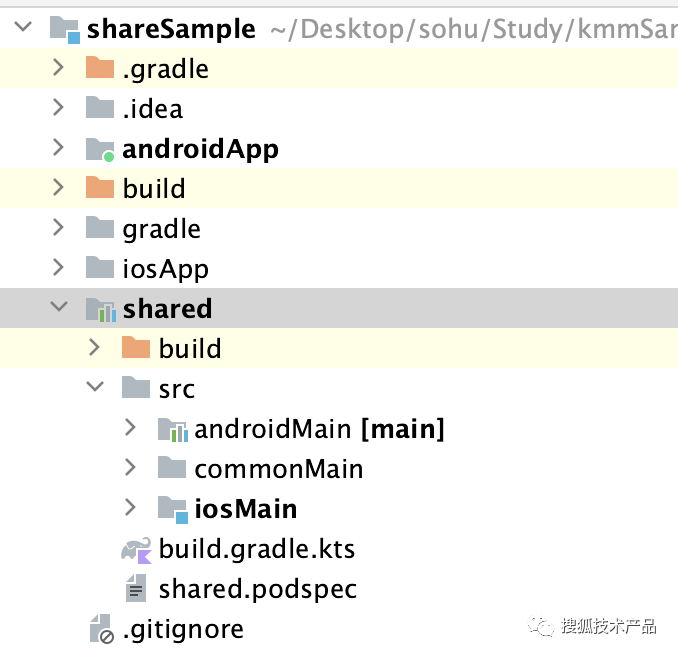Expand the commonMain folder chevron
This screenshot has height=656, width=678.
click(x=130, y=468)
